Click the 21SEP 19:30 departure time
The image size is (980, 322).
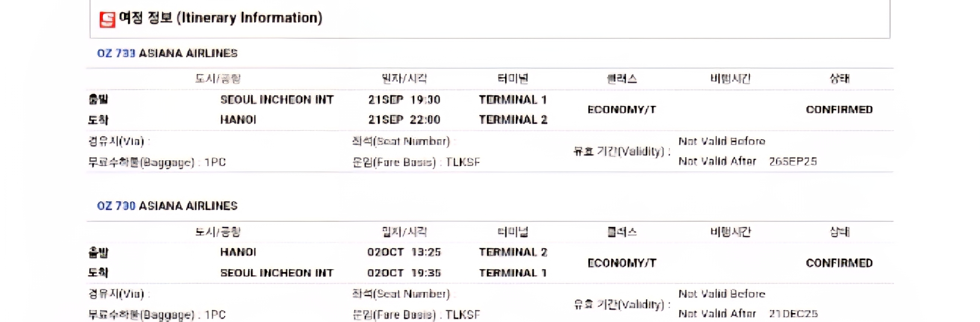(x=404, y=100)
